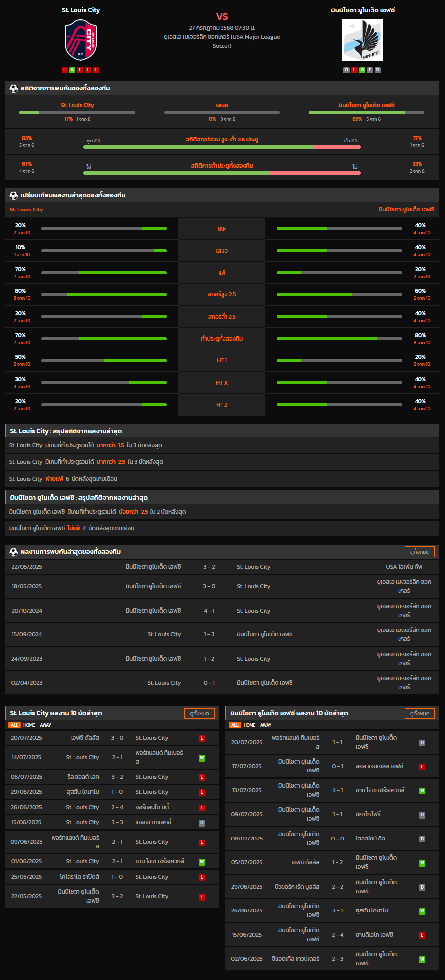Click the W result badge on Minnesota 05/07/2025 row
This screenshot has height=980, width=445.
(x=422, y=863)
